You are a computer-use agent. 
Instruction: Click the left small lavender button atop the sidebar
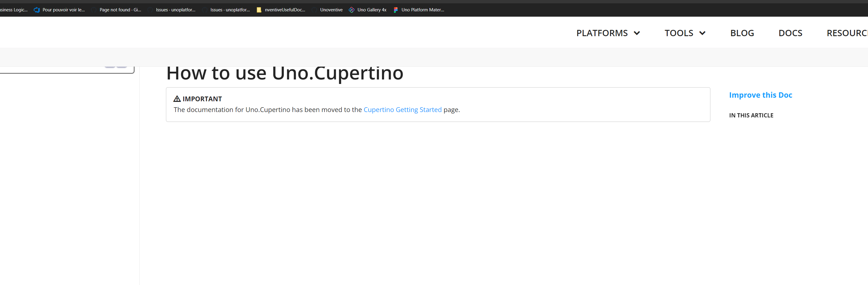click(110, 64)
